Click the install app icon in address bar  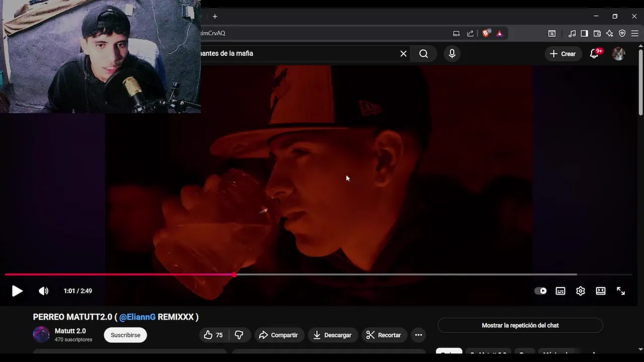coord(456,34)
